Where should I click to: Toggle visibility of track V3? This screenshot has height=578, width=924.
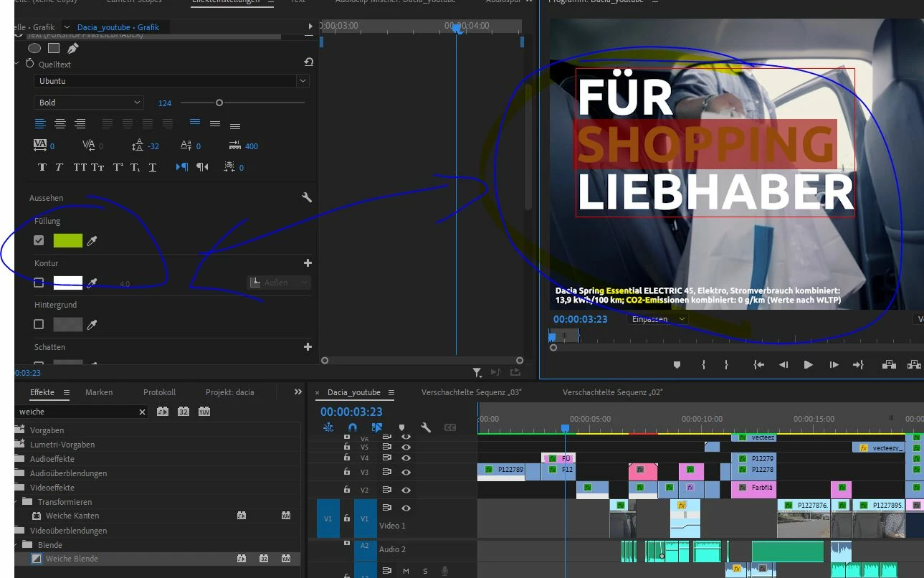pyautogui.click(x=406, y=472)
